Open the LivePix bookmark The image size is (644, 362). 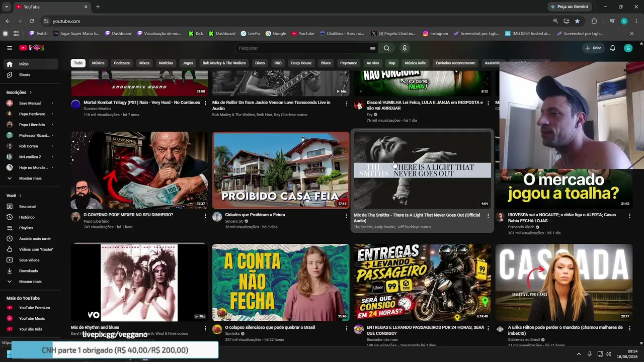click(251, 34)
